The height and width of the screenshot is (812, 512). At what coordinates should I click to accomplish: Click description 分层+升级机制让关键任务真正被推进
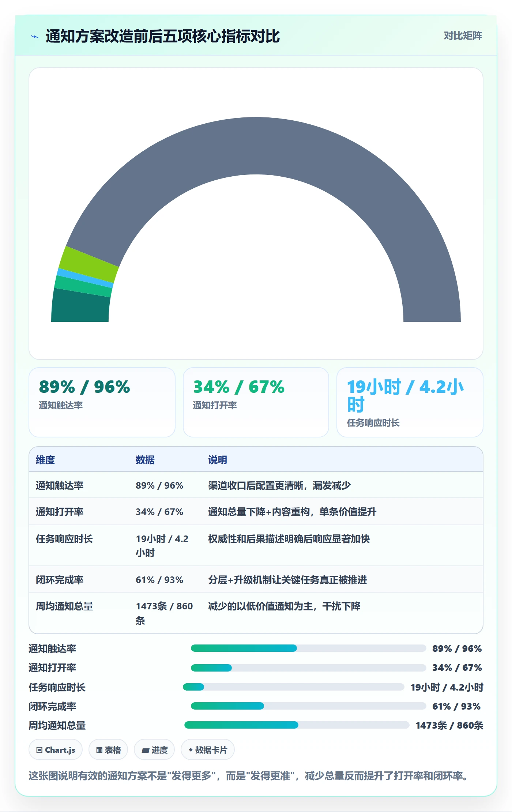[287, 580]
